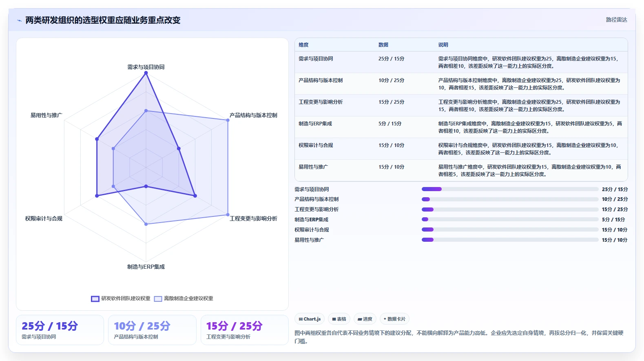Click the 数据卡片 chip
This screenshot has width=644, height=361.
coord(394,319)
